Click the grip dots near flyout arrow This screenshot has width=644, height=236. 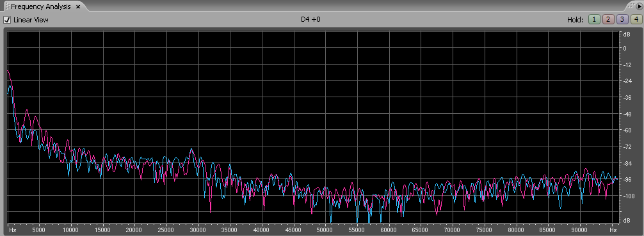(631, 6)
